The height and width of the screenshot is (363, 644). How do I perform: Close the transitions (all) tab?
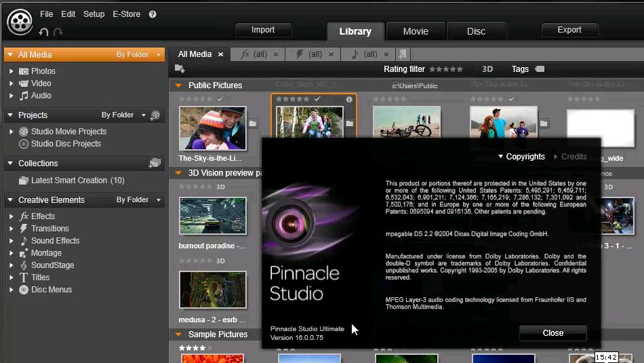(x=331, y=54)
